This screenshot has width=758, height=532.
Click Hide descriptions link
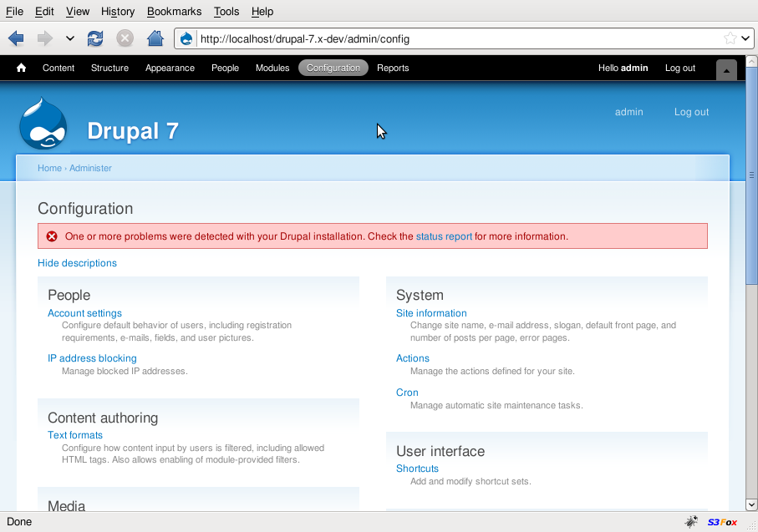tap(78, 263)
